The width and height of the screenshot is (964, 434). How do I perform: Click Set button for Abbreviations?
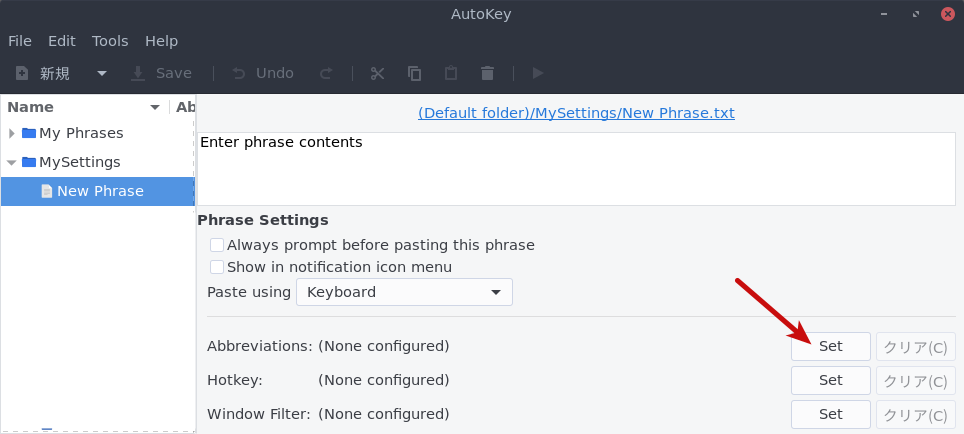coord(831,346)
